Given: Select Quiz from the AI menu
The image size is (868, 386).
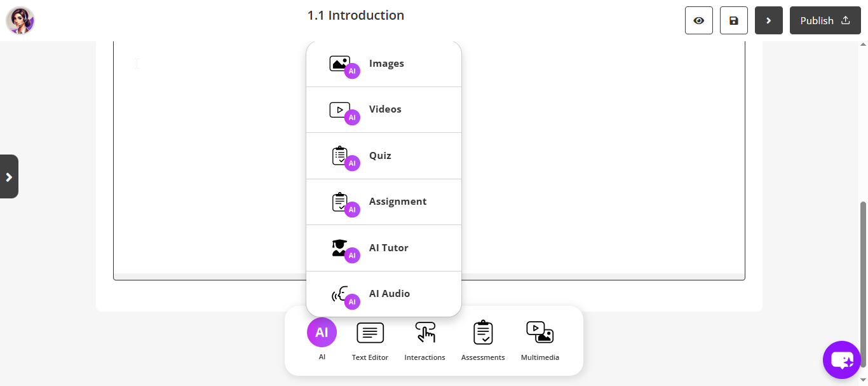Looking at the screenshot, I should pos(384,155).
